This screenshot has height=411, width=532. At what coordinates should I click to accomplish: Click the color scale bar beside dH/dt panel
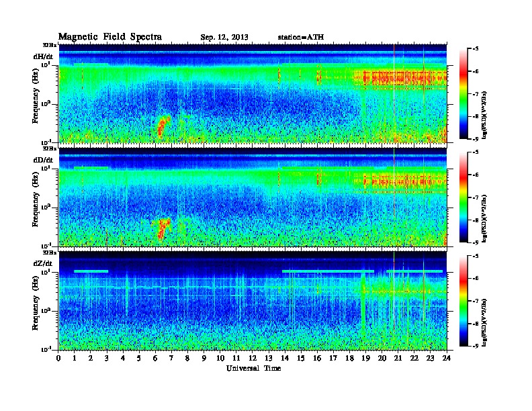coord(463,93)
